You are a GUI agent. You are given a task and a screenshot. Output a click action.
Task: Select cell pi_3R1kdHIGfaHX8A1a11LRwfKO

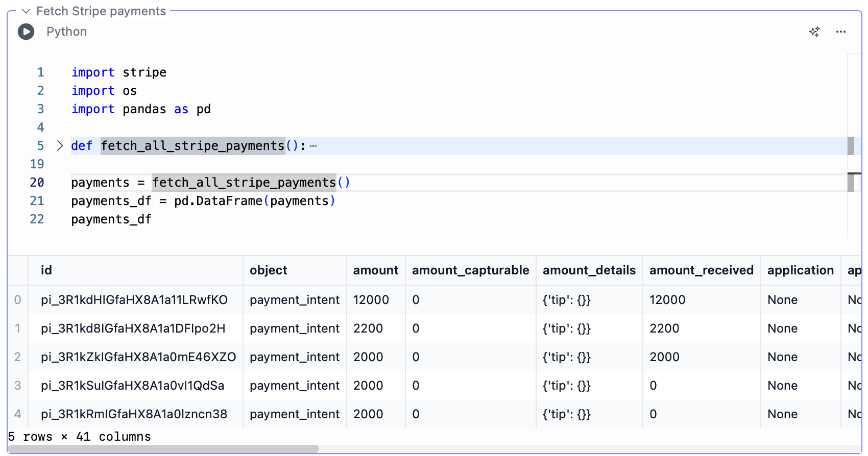134,300
